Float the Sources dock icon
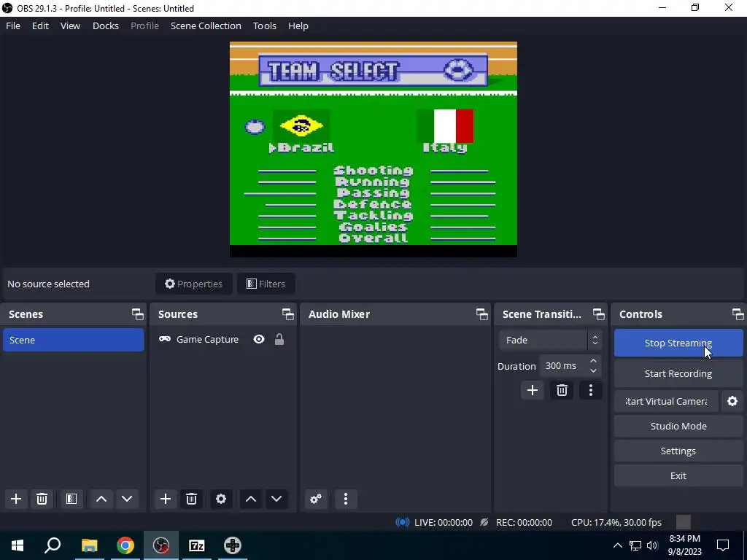747x560 pixels. [x=287, y=314]
